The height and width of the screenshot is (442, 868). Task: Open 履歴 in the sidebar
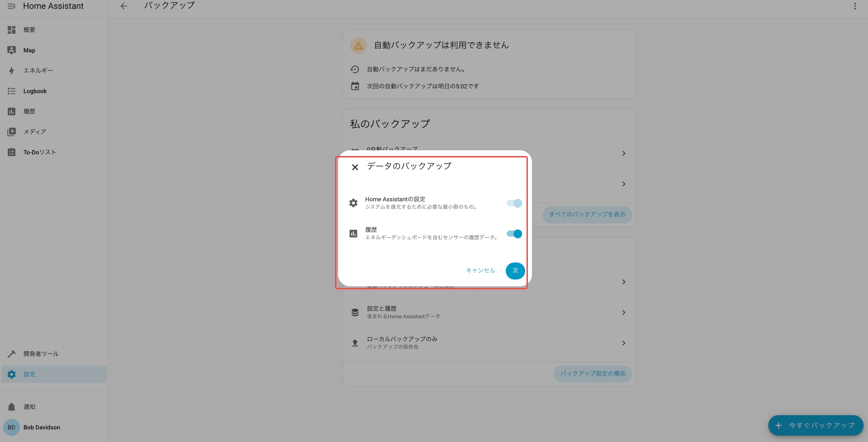pyautogui.click(x=54, y=112)
